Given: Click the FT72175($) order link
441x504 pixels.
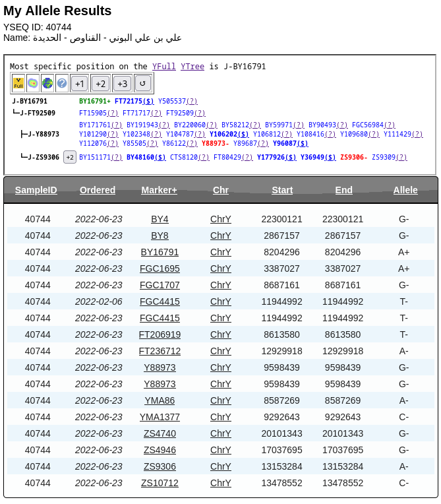Looking at the screenshot, I should coord(134,101).
